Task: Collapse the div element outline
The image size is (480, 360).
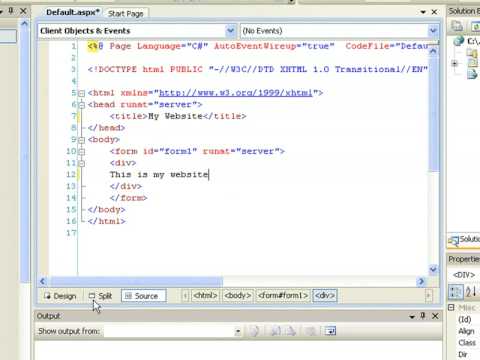Action: pyautogui.click(x=81, y=164)
